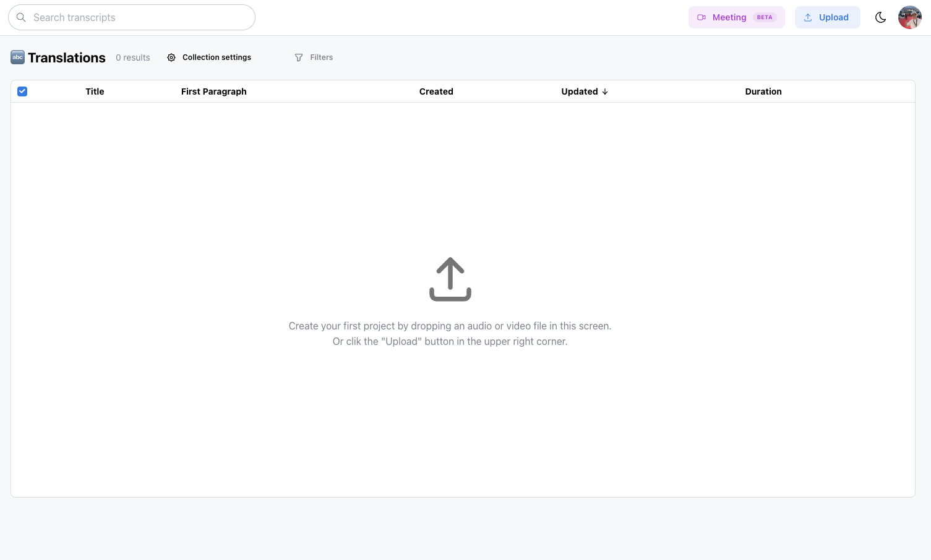Click the video camera icon on Meeting
This screenshot has height=560, width=931.
click(x=701, y=17)
